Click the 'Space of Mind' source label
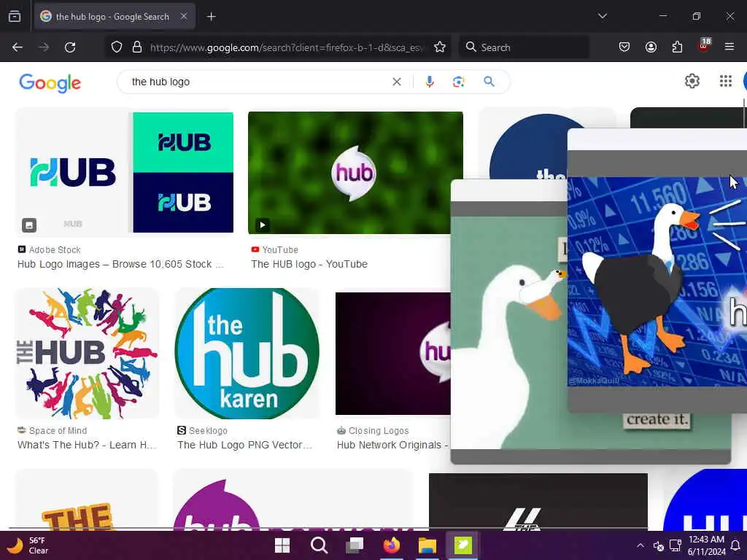 pyautogui.click(x=58, y=431)
